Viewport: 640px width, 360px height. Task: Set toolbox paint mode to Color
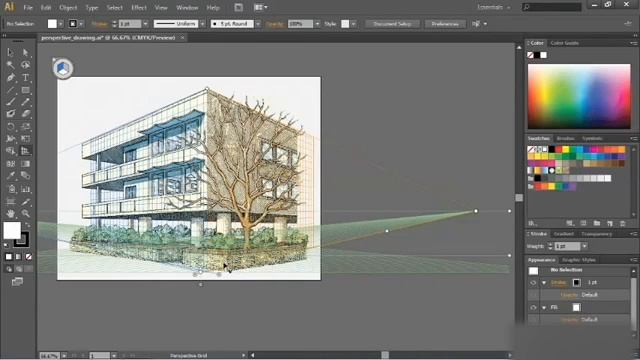coord(9,257)
